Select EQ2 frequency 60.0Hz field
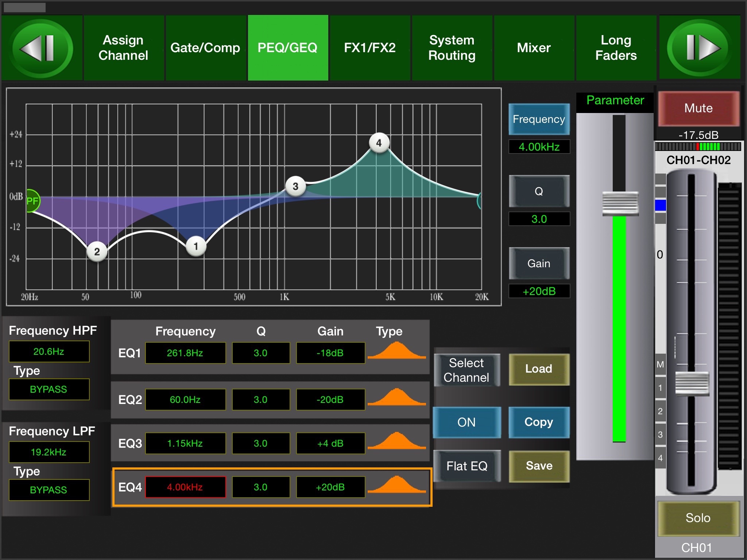 [185, 400]
